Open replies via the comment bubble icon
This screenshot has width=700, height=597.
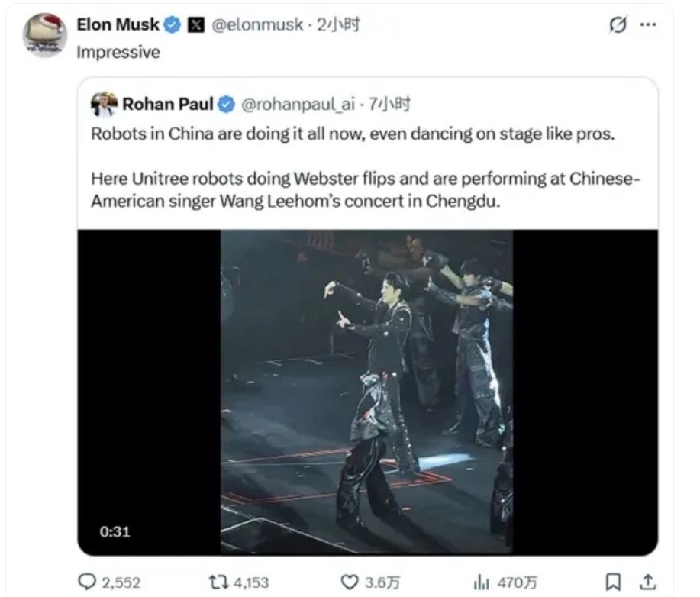(90, 582)
